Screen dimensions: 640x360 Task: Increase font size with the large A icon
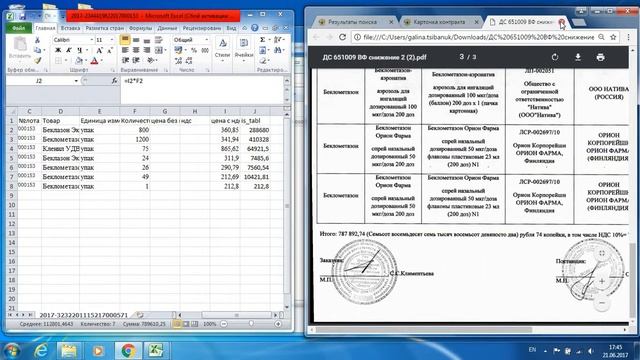99,50
